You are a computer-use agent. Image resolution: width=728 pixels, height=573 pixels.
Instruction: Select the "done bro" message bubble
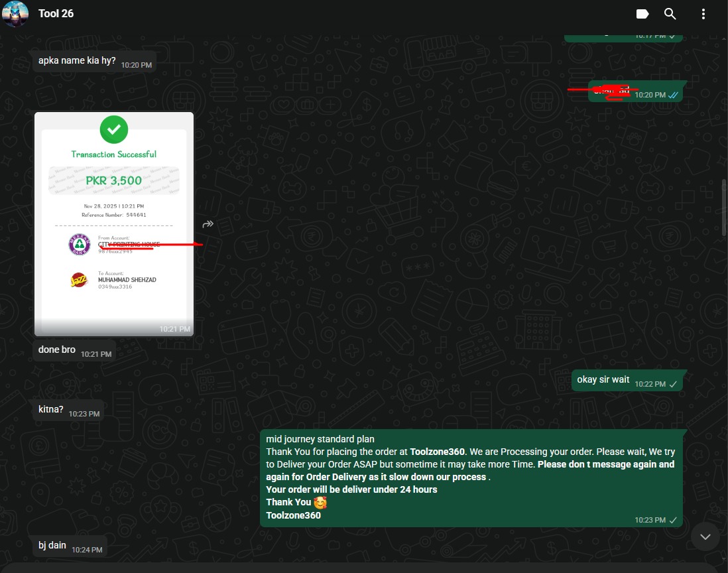click(57, 350)
